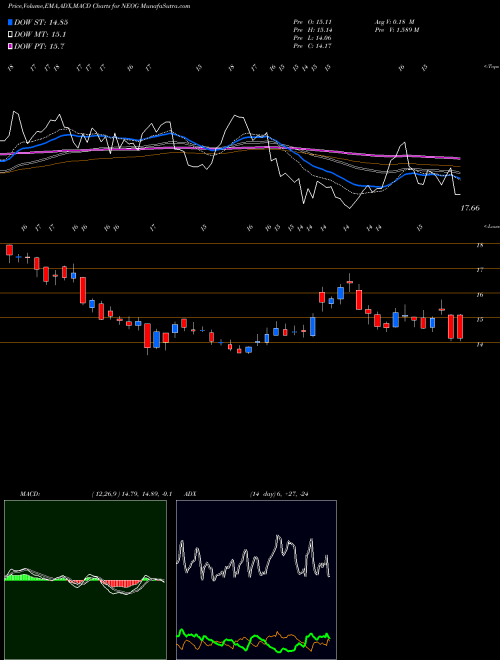Click the last red candlestick on the chart
The image size is (500, 660).
(x=460, y=327)
